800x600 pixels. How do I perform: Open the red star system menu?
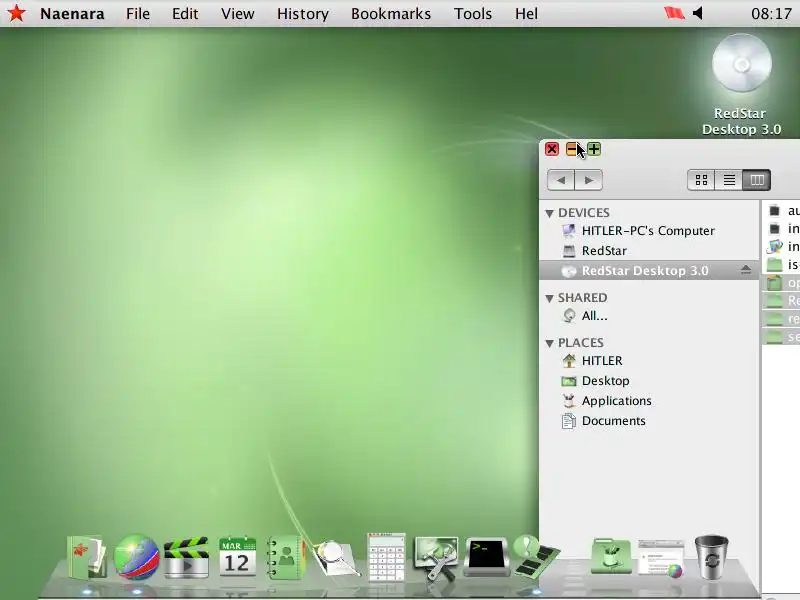point(16,13)
